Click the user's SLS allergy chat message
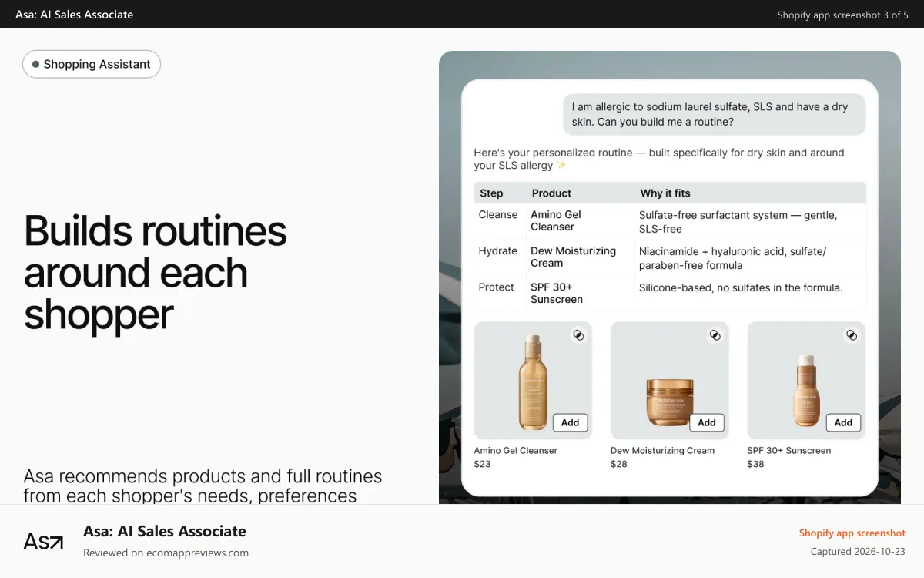Screen dimensions: 924x578 tap(715, 115)
